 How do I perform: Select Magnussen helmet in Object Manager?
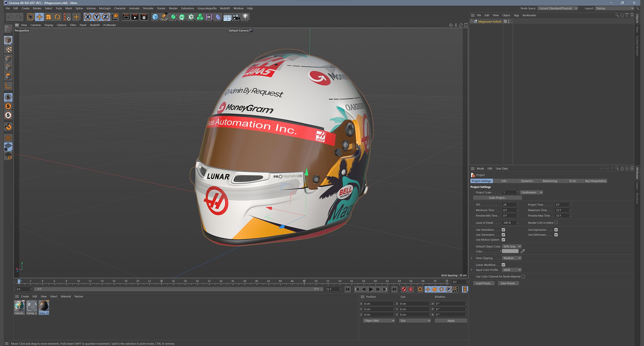pyautogui.click(x=490, y=21)
